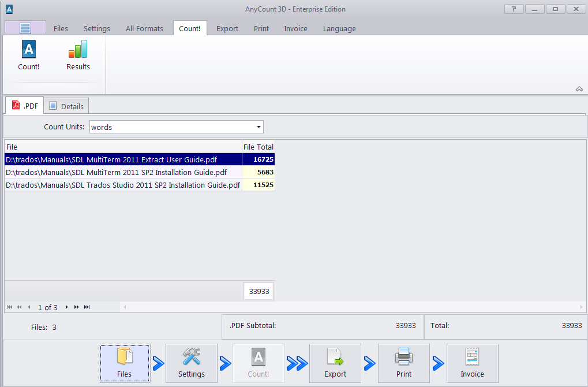Screen dimensions: 588x387
Task: Click the 33933 column sum box
Action: coord(259,291)
